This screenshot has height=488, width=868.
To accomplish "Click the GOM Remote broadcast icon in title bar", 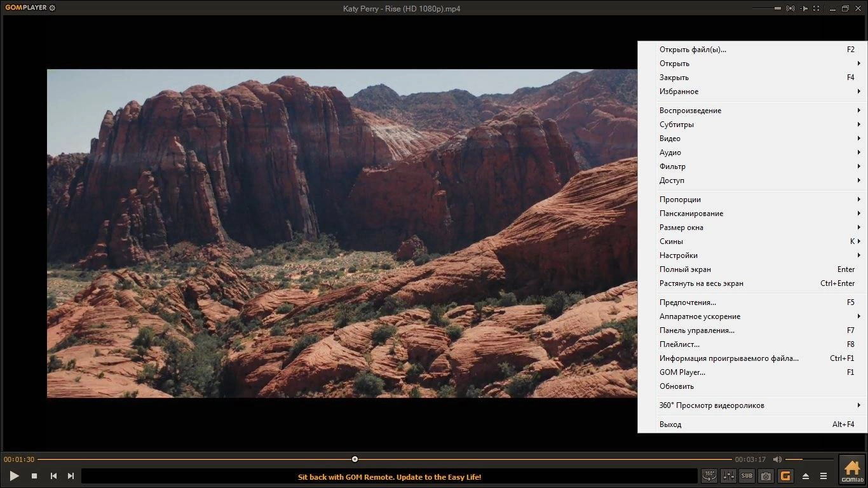I will click(790, 8).
